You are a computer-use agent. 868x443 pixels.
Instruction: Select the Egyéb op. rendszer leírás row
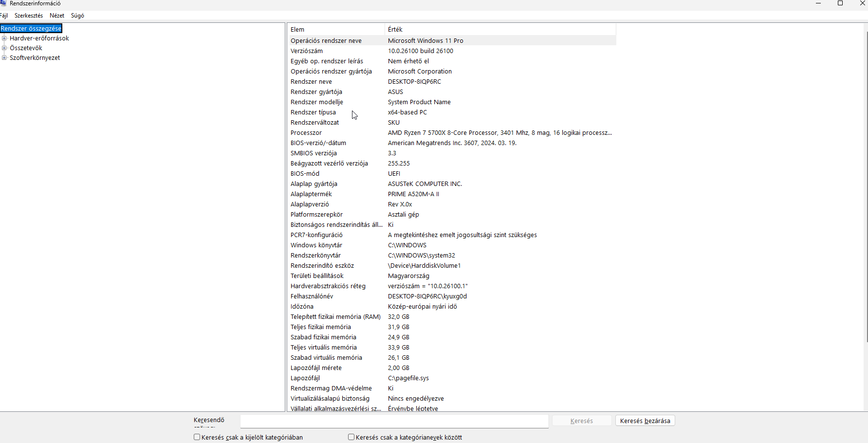pos(452,61)
